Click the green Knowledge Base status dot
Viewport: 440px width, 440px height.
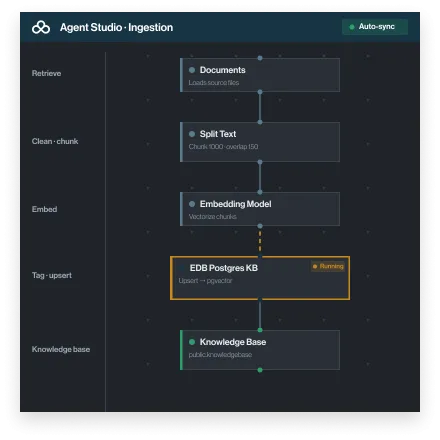[192, 342]
